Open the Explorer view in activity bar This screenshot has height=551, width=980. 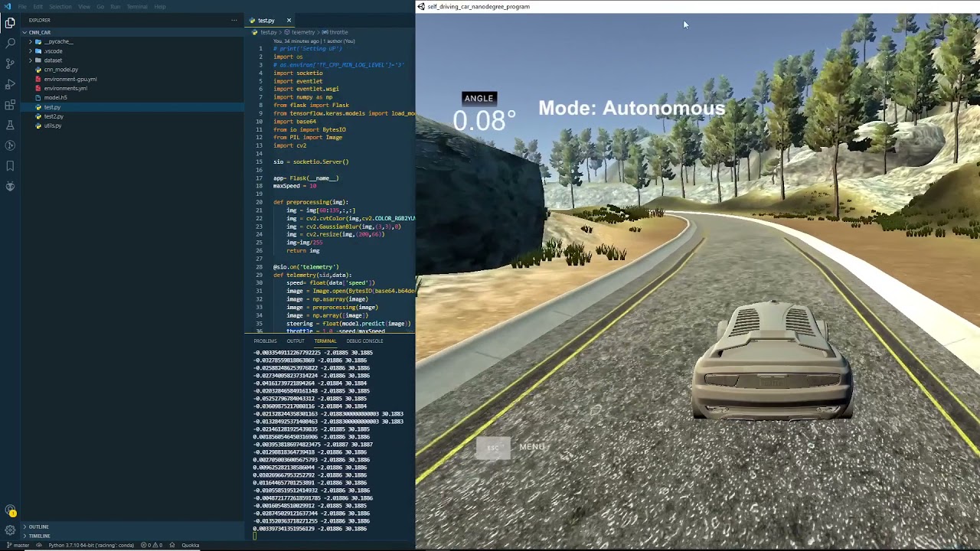click(x=10, y=23)
